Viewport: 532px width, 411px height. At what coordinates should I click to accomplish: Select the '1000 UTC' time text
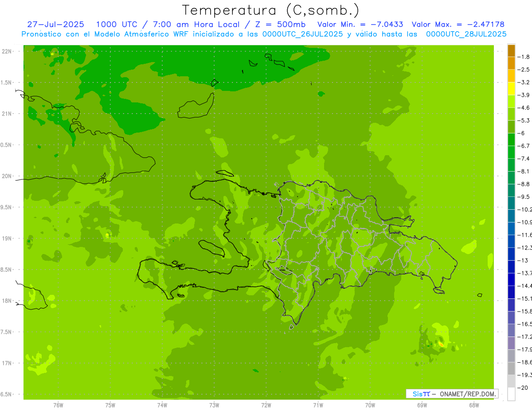click(x=116, y=24)
